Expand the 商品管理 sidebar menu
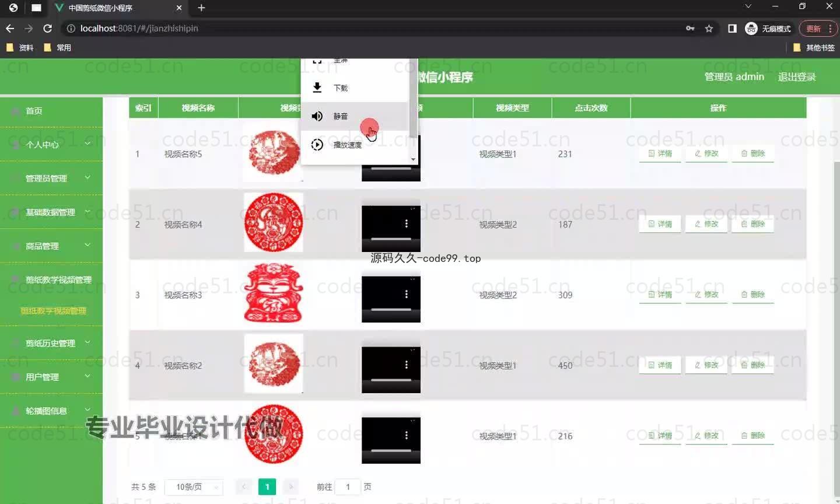 (x=51, y=246)
